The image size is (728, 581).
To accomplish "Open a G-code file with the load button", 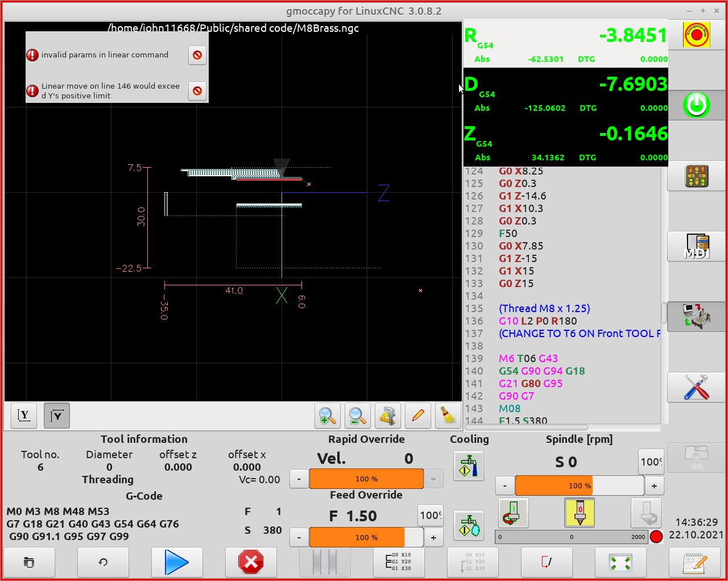I will coord(29,562).
